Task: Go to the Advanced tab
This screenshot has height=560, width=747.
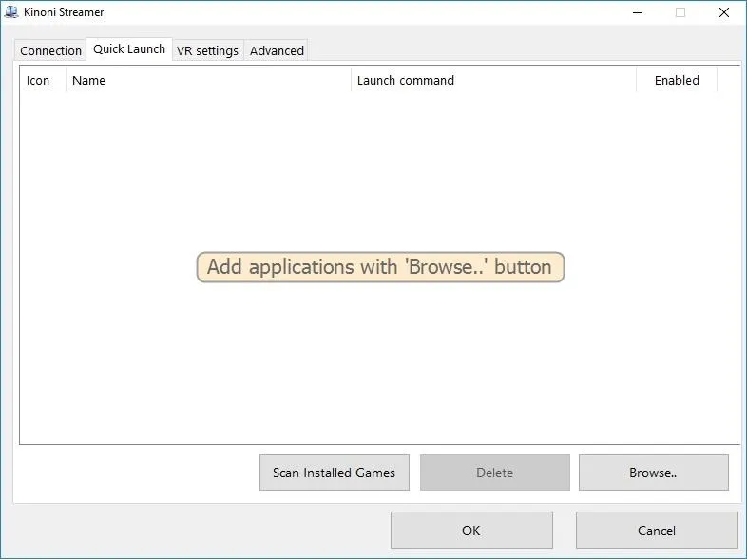Action: (277, 50)
